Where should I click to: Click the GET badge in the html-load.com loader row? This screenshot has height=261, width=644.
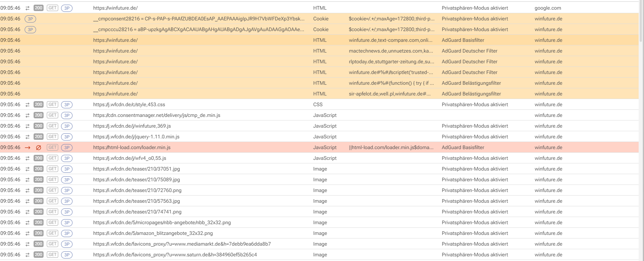[x=53, y=147]
